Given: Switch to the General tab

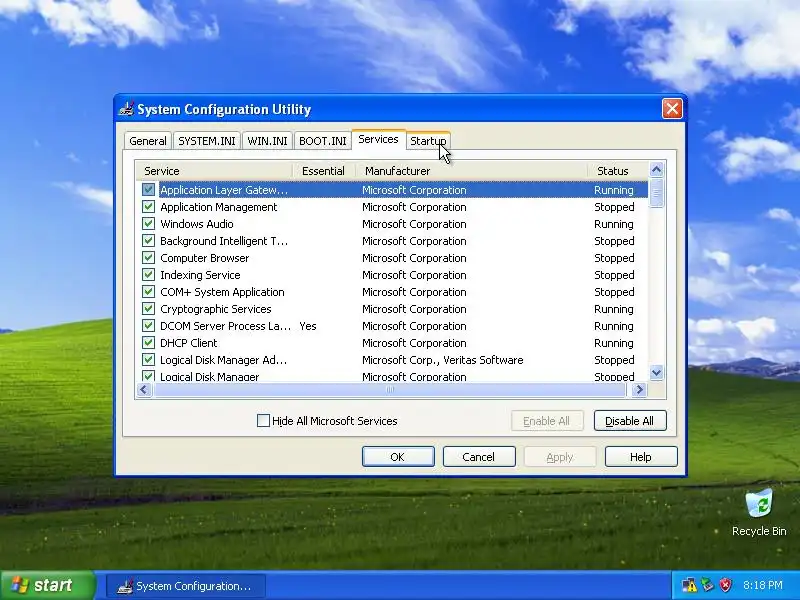Looking at the screenshot, I should (148, 141).
